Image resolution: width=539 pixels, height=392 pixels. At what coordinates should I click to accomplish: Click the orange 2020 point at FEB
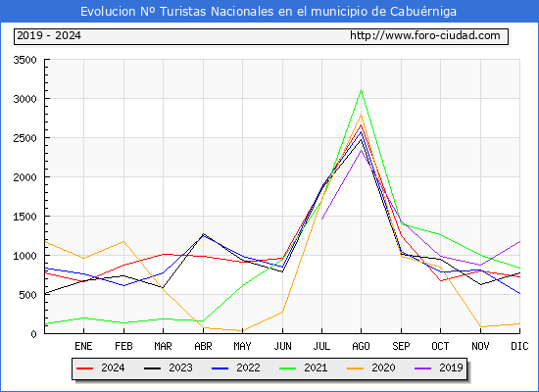123,241
